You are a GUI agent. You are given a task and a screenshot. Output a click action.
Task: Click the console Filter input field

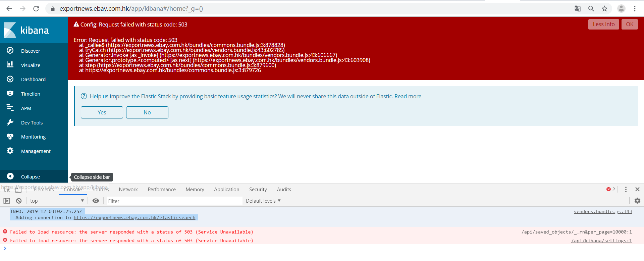pyautogui.click(x=174, y=201)
